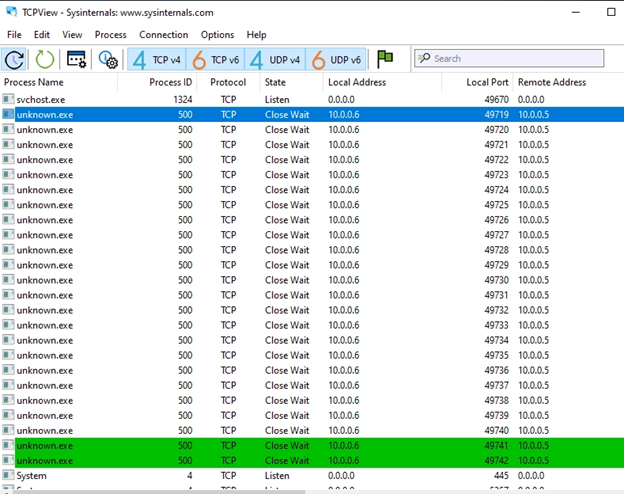Click icon of unknown.exe on port 49741

tap(8, 445)
